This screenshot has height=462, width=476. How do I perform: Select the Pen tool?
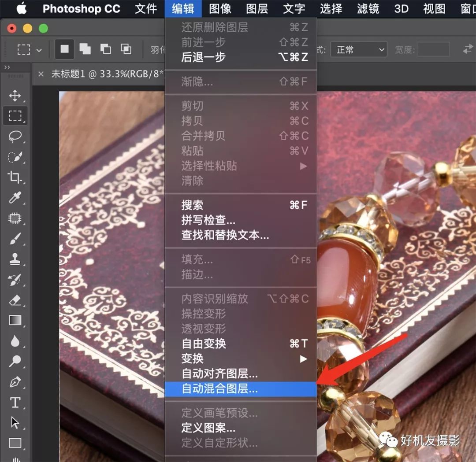pos(15,382)
